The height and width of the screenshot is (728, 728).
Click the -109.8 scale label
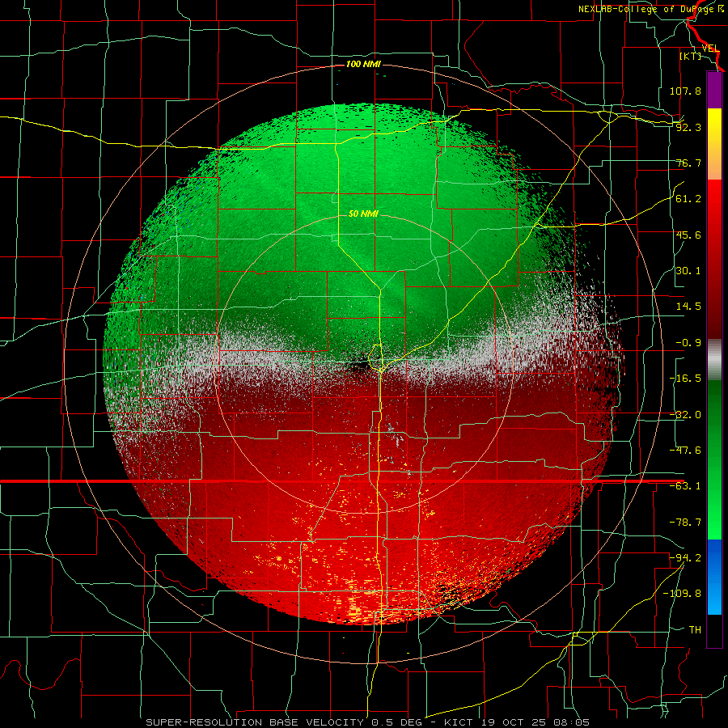pyautogui.click(x=682, y=594)
